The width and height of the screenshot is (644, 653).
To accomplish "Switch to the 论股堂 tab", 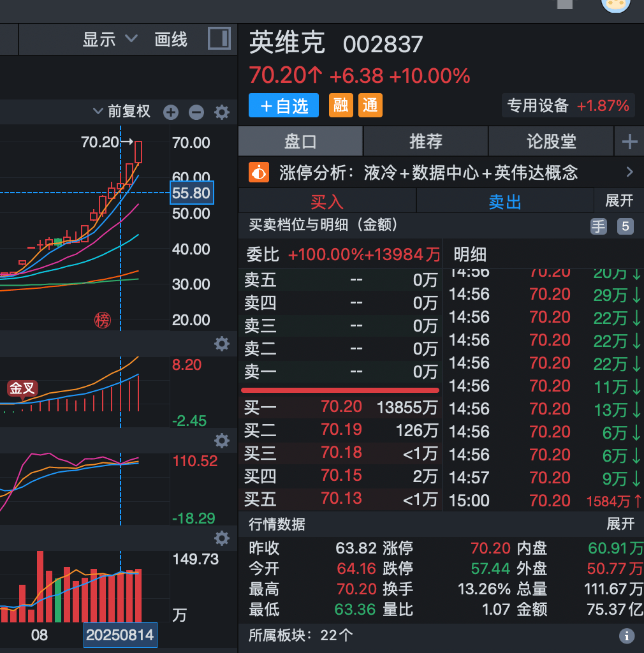I will (x=551, y=142).
